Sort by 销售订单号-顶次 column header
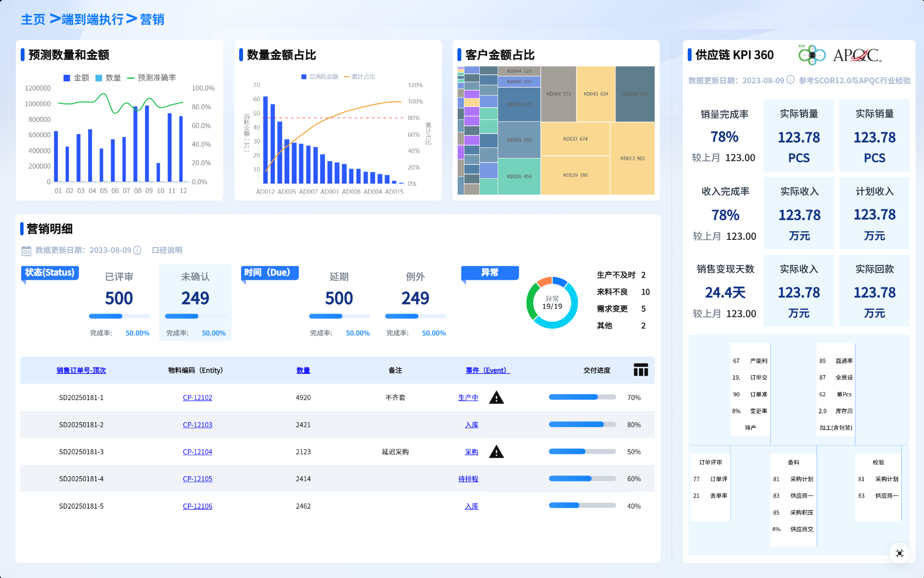The height and width of the screenshot is (578, 924). (x=81, y=370)
